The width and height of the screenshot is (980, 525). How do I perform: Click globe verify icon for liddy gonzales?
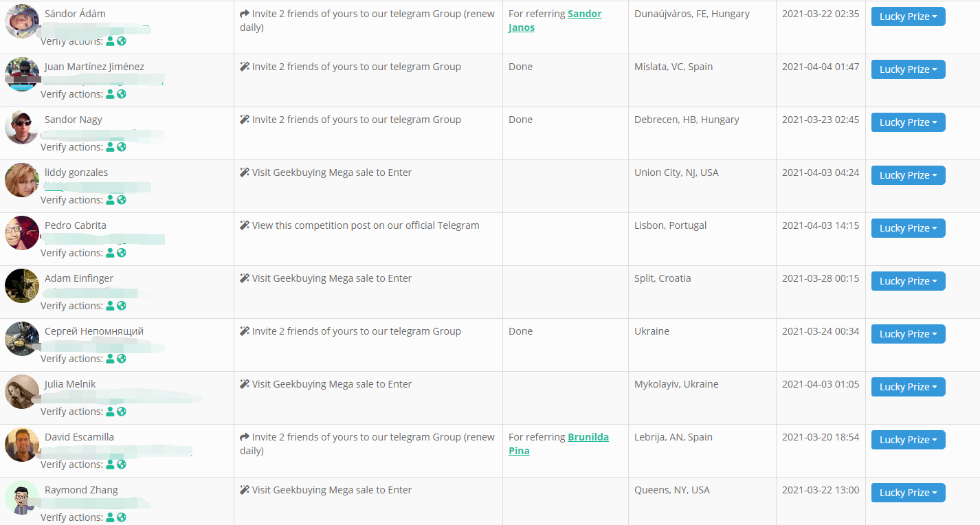[122, 200]
